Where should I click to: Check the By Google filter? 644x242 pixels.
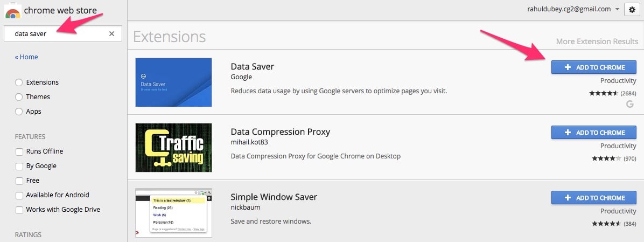tap(19, 167)
